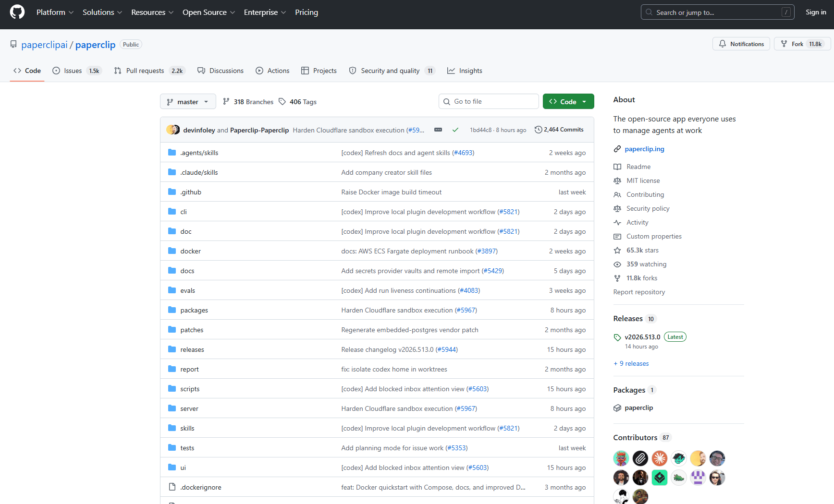
Task: Open the Discussions tab
Action: [x=221, y=71]
